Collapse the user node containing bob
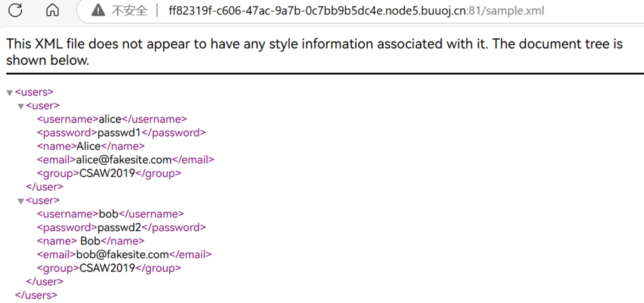 coord(21,201)
